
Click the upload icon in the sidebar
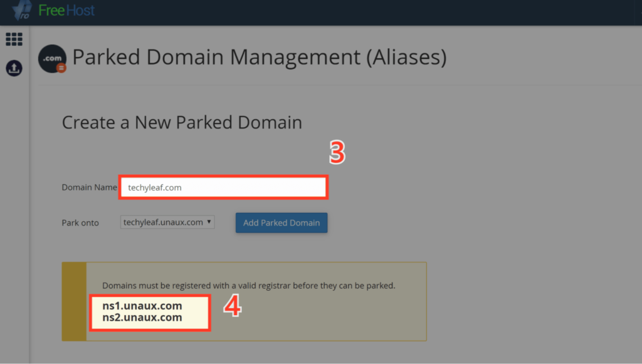click(x=14, y=68)
